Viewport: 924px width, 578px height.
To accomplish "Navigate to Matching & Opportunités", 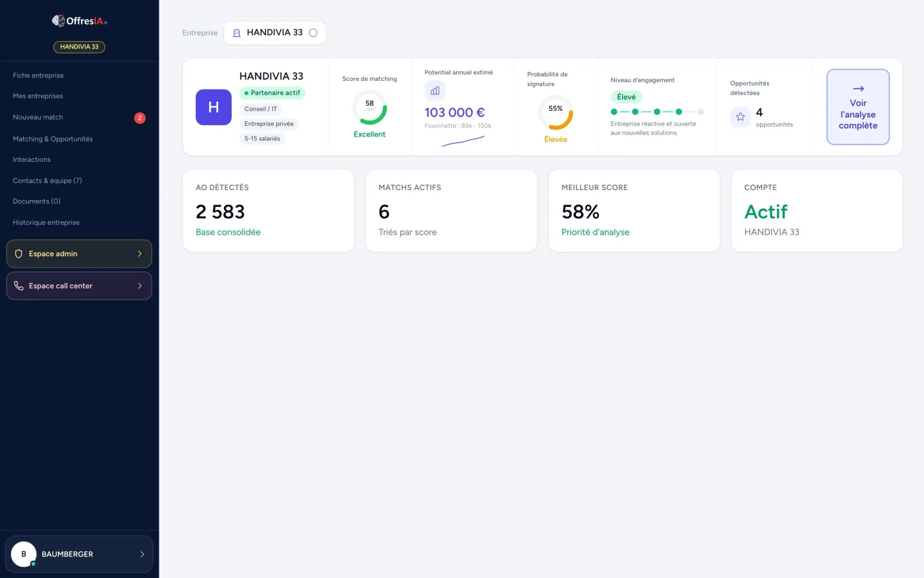I will (x=53, y=139).
